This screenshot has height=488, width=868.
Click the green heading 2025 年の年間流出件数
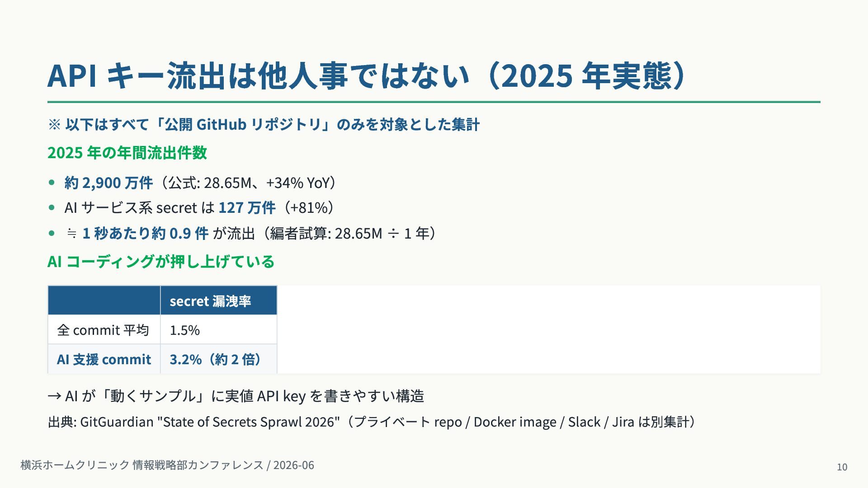pyautogui.click(x=127, y=153)
